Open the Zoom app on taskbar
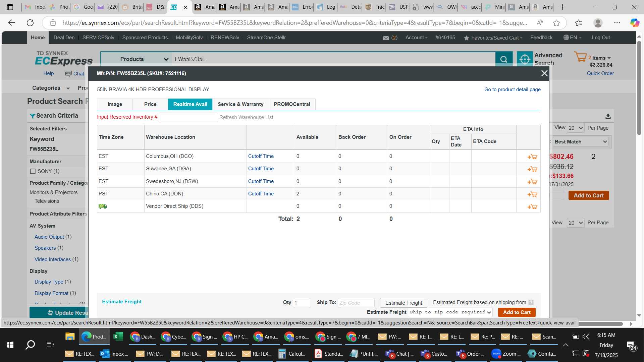644x362 pixels. [506, 354]
